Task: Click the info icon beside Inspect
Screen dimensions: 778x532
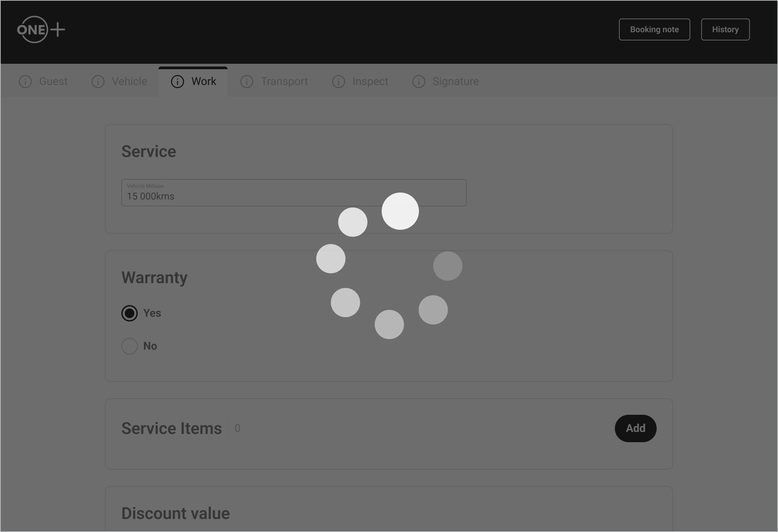Action: point(339,82)
